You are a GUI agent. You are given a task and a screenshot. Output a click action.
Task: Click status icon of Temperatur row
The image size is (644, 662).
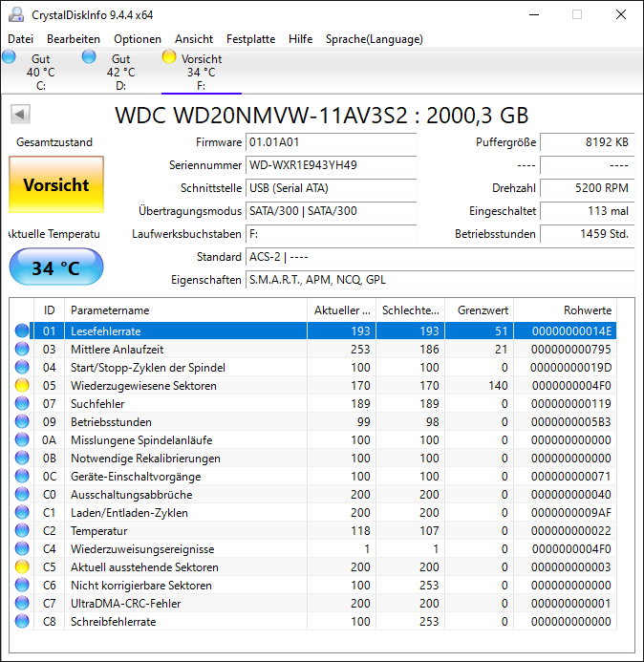[22, 530]
